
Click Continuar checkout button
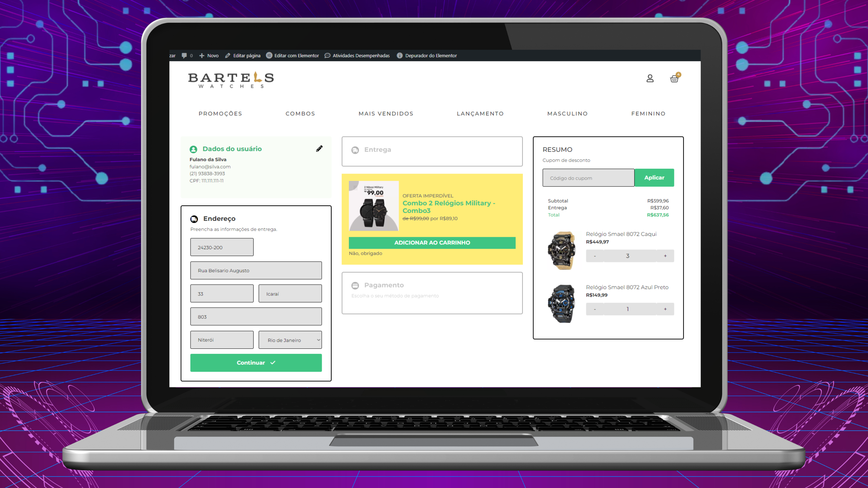(x=255, y=362)
